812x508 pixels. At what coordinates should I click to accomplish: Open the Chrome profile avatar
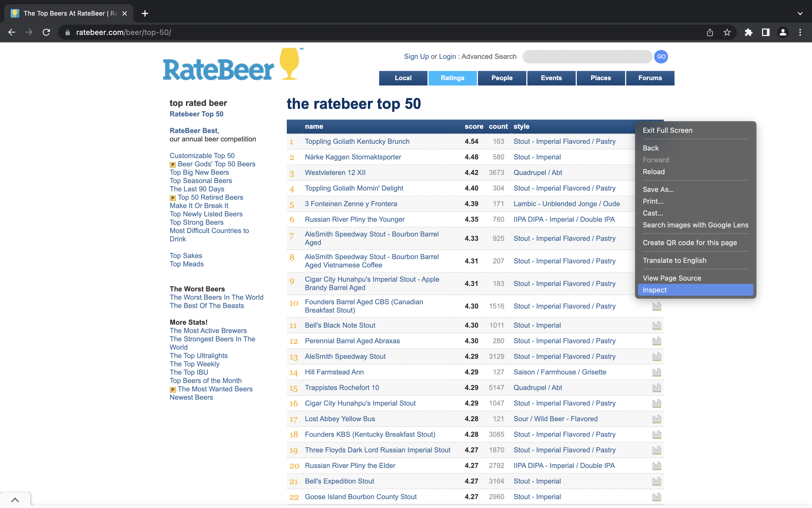click(783, 32)
